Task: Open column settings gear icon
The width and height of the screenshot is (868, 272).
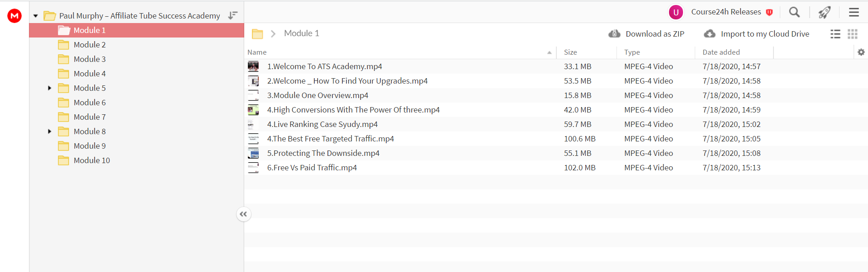Action: 861,52
